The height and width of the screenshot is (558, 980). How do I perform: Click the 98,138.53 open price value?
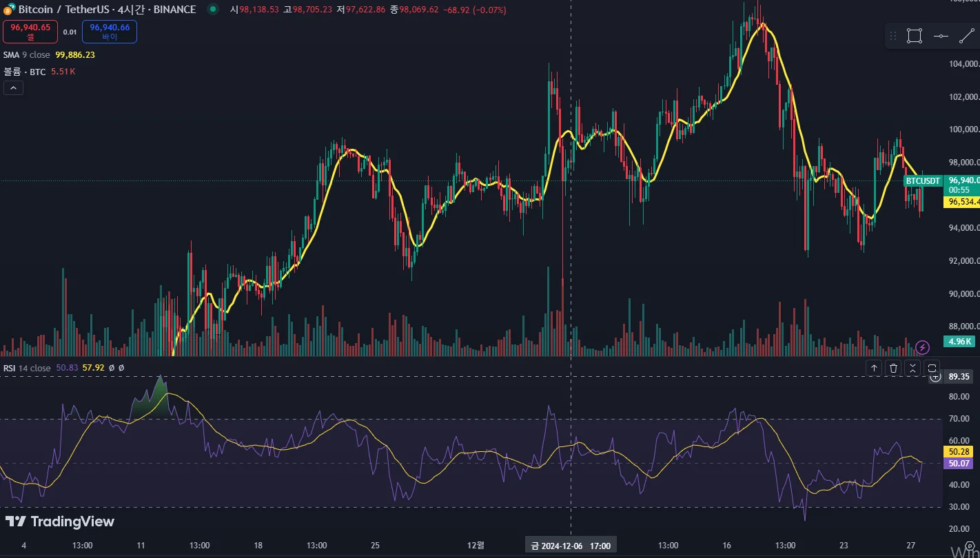click(x=259, y=10)
